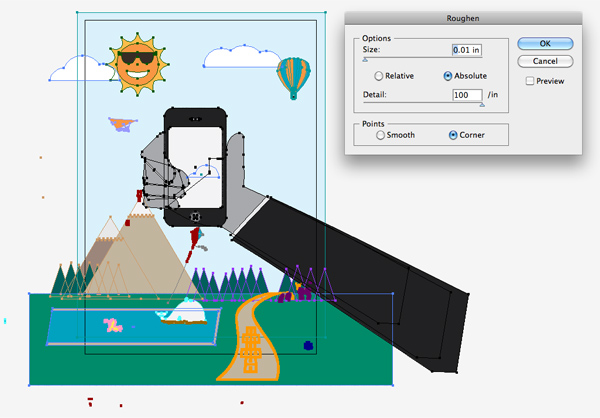Viewport: 600px width, 418px height.
Task: Select the smiling sun artwork
Action: coord(137,64)
